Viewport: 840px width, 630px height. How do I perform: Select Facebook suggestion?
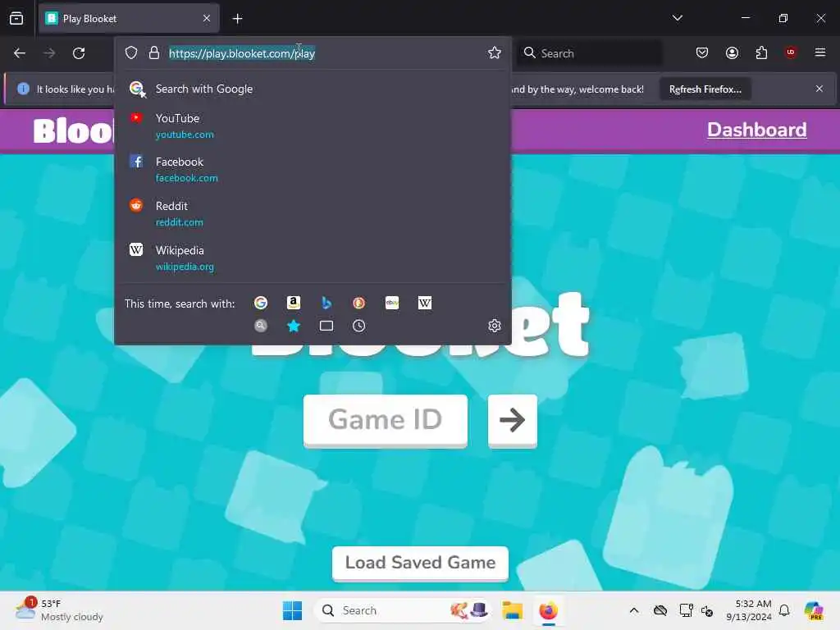click(313, 169)
